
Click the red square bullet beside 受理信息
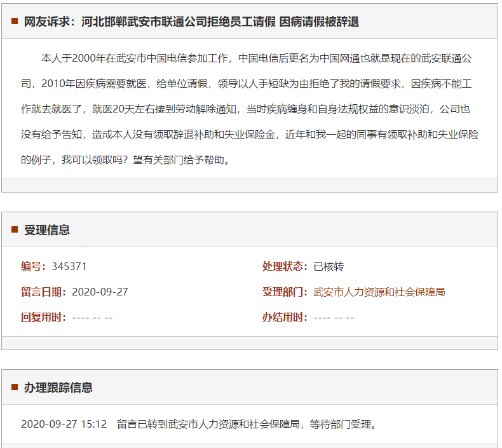(15, 229)
